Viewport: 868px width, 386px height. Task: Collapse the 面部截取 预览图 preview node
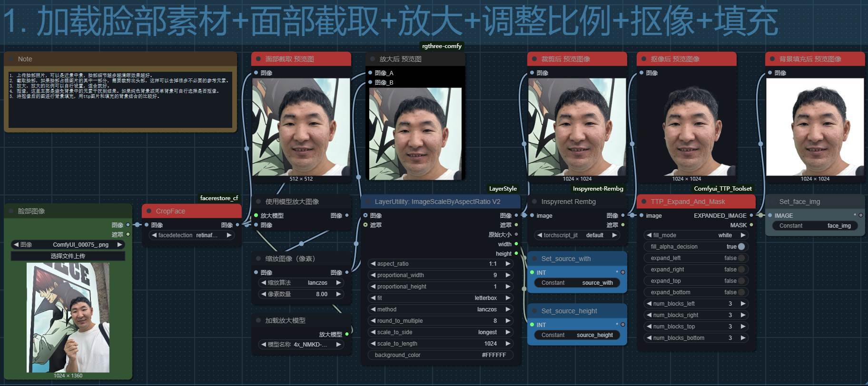click(x=258, y=59)
